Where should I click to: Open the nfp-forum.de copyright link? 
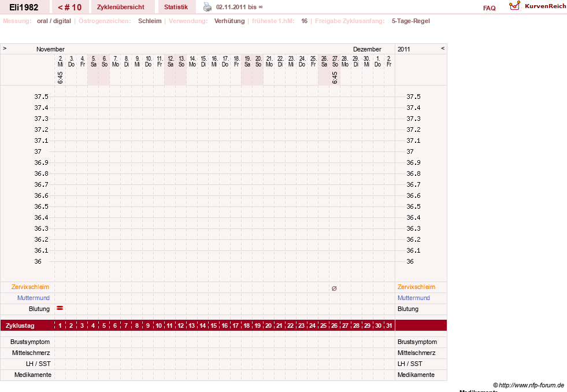pos(528,385)
